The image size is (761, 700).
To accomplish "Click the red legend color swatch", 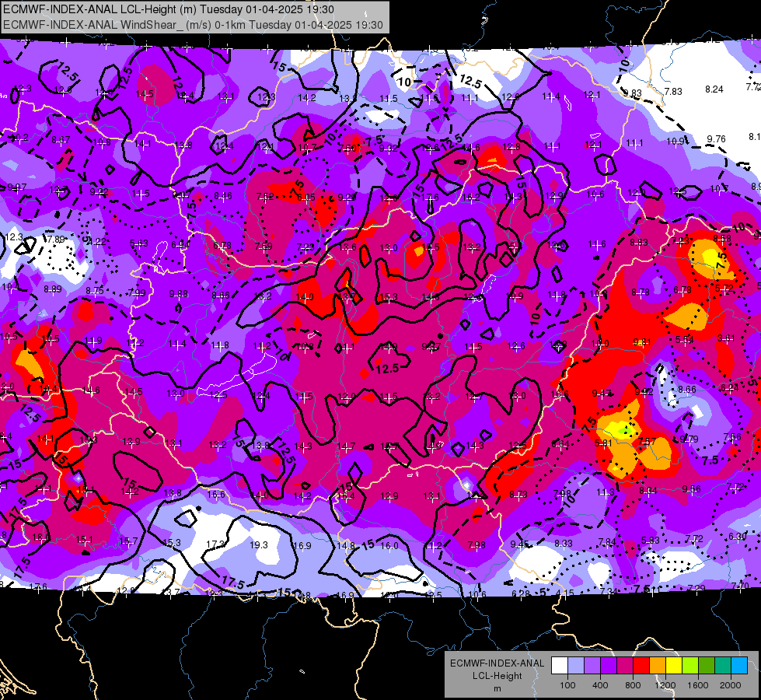I will coord(641,666).
